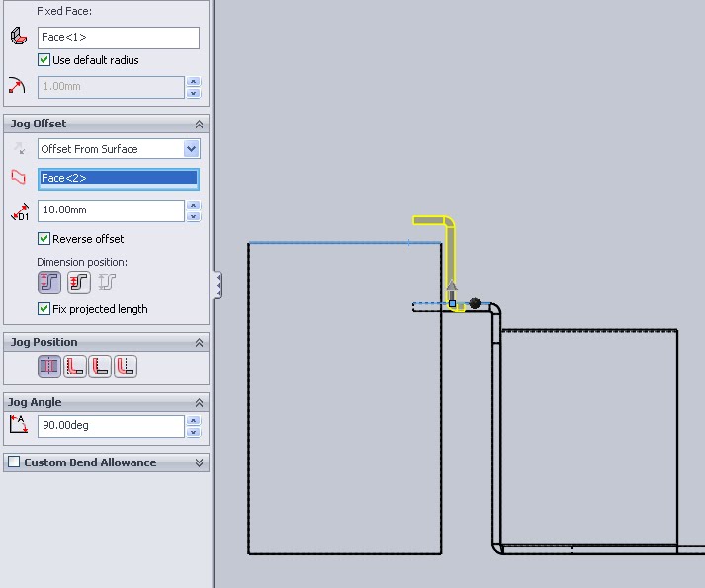Click the Fixed Face icon
Screen dimensions: 705x588
[x=19, y=36]
